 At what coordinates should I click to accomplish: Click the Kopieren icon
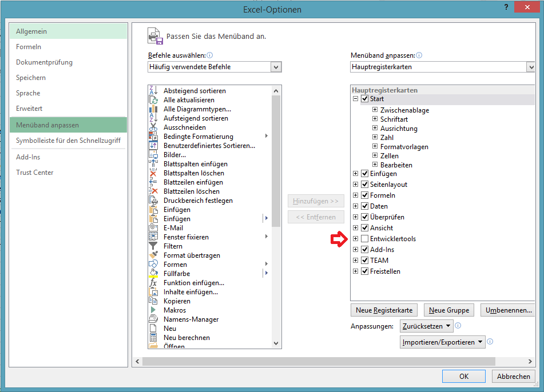[x=153, y=301]
